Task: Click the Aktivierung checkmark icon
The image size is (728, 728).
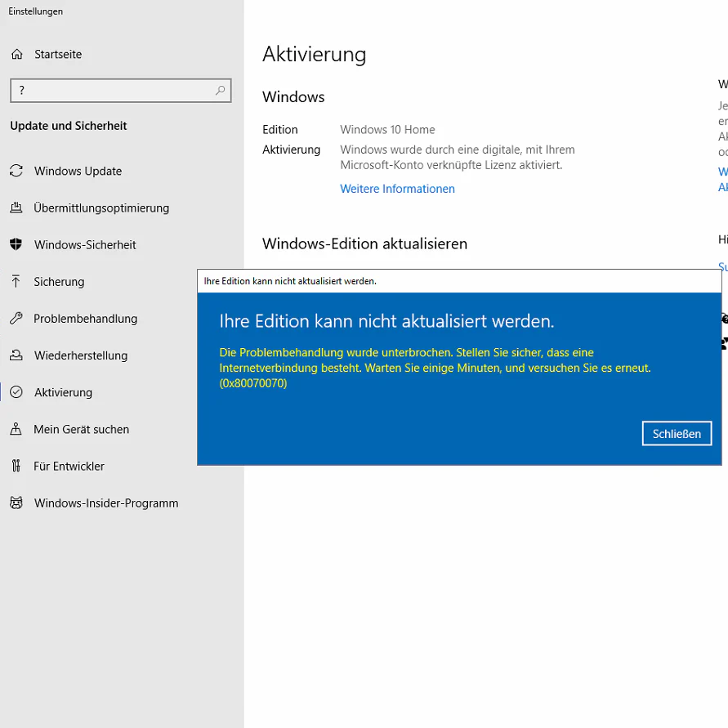Action: 16,392
